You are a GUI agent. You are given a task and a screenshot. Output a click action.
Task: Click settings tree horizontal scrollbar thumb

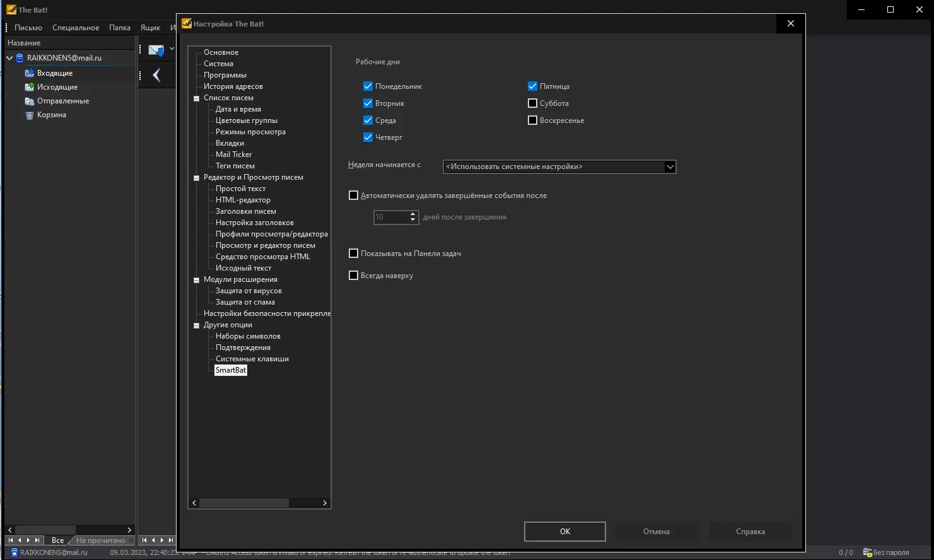tap(244, 503)
